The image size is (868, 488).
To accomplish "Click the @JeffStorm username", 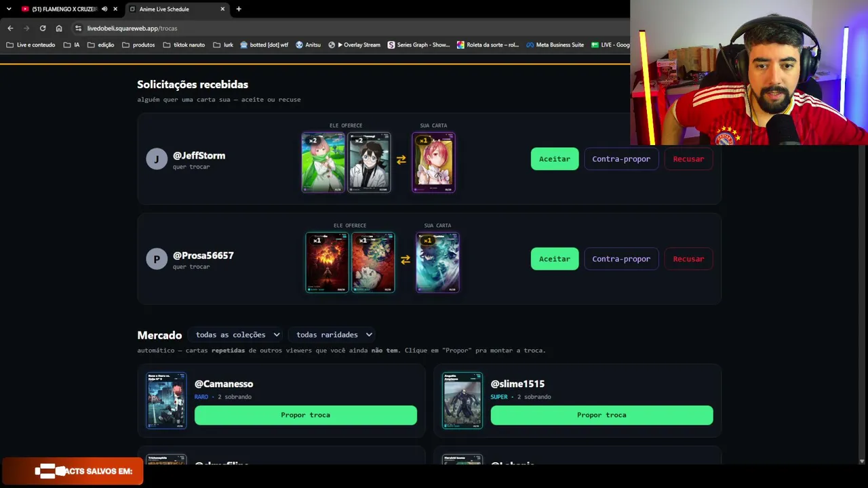I will coord(199,156).
